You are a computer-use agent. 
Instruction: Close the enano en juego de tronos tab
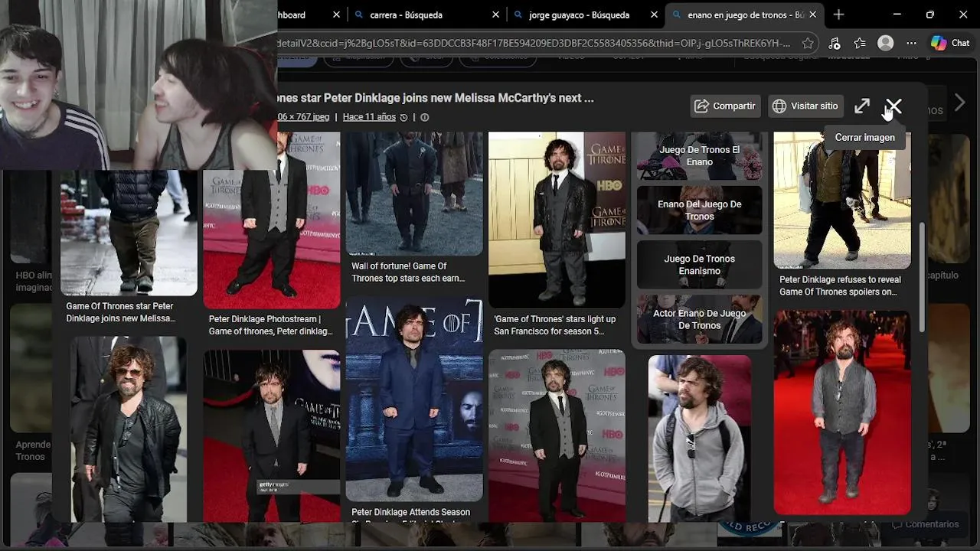click(x=812, y=15)
